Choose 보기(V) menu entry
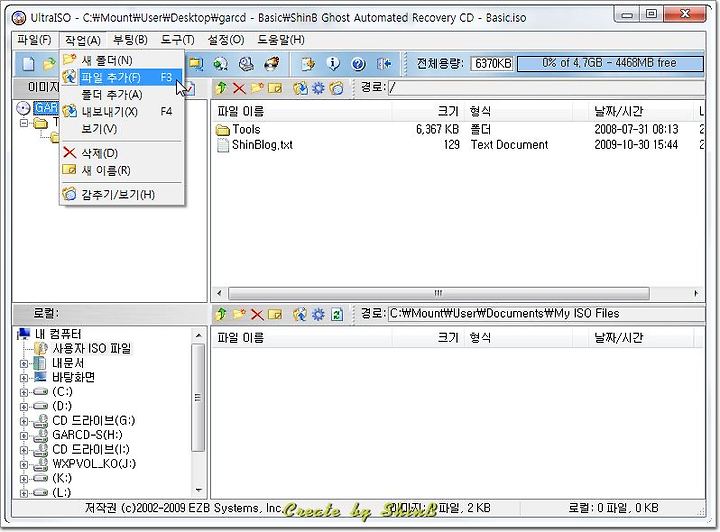 tap(122, 129)
